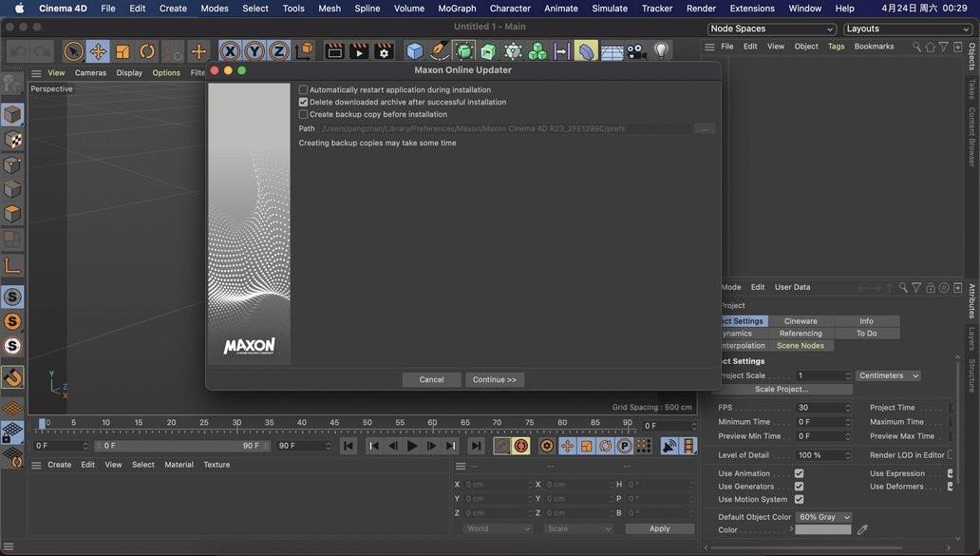Open the Node Spaces dropdown
Viewport: 980px width, 556px height.
click(x=771, y=29)
